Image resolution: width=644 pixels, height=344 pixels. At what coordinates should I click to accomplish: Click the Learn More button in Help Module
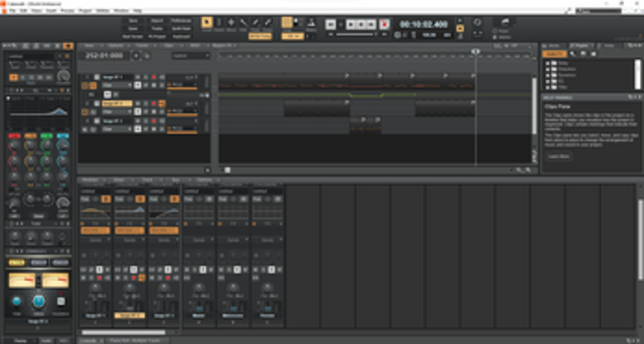tap(559, 156)
